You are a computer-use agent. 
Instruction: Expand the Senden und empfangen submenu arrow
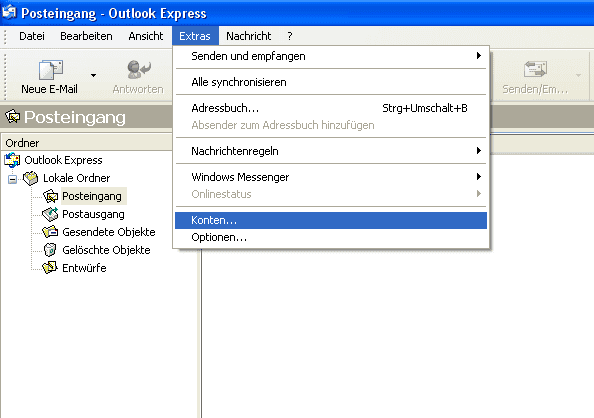(478, 56)
